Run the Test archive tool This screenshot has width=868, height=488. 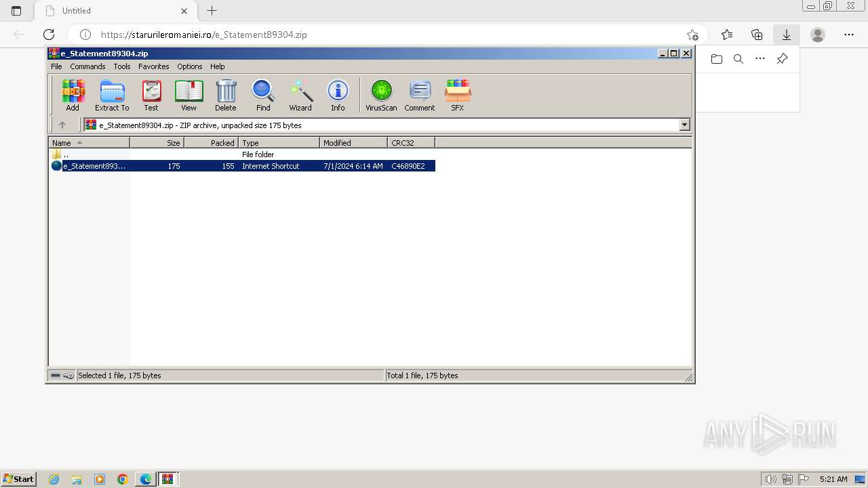pyautogui.click(x=151, y=95)
